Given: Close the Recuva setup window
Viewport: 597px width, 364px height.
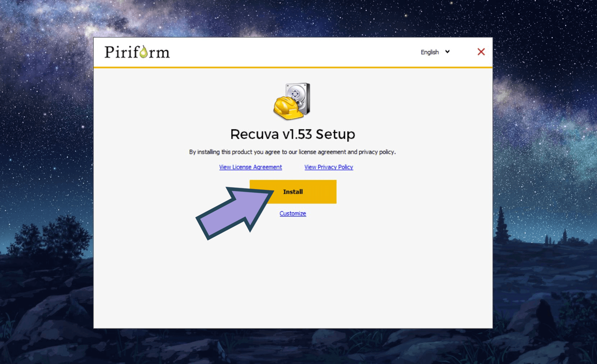Looking at the screenshot, I should [481, 52].
